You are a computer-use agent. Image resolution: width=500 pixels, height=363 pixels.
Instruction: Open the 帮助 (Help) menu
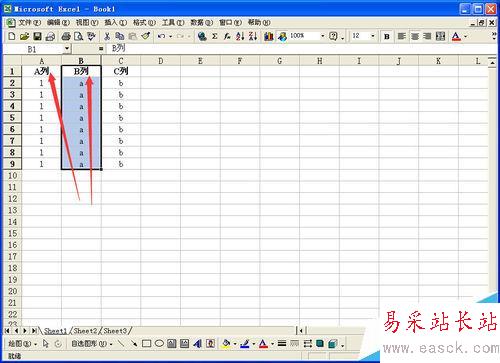(x=259, y=22)
